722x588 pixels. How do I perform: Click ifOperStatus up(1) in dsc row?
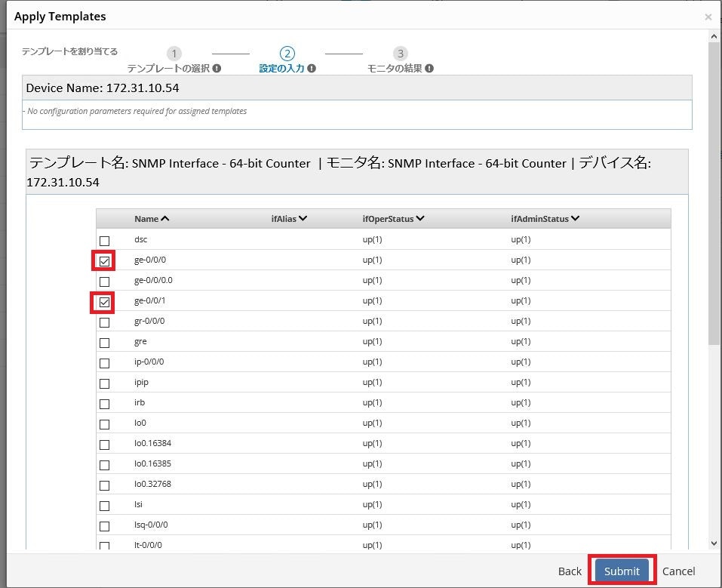pos(372,239)
